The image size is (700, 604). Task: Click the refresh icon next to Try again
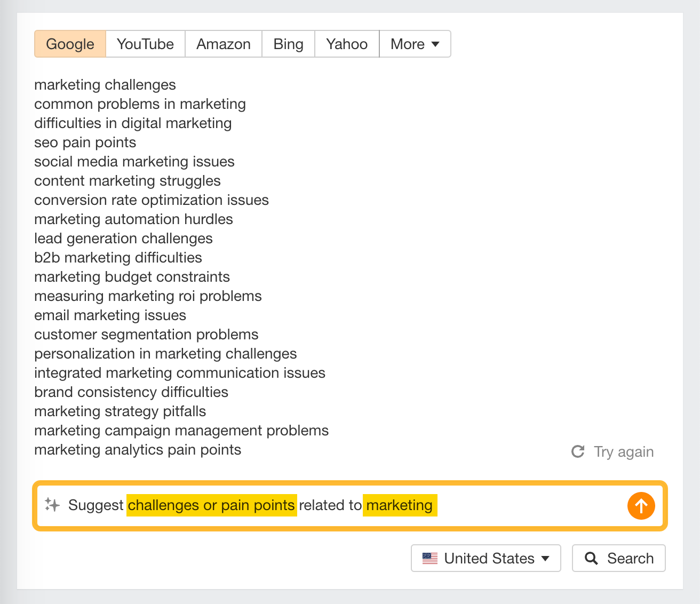(x=578, y=451)
